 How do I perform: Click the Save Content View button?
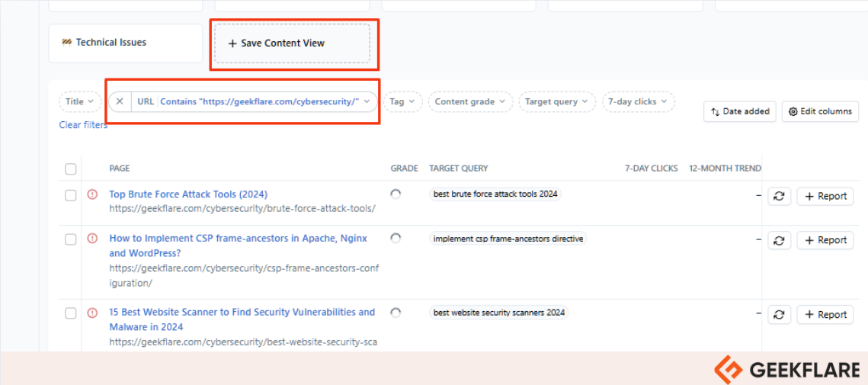[293, 43]
